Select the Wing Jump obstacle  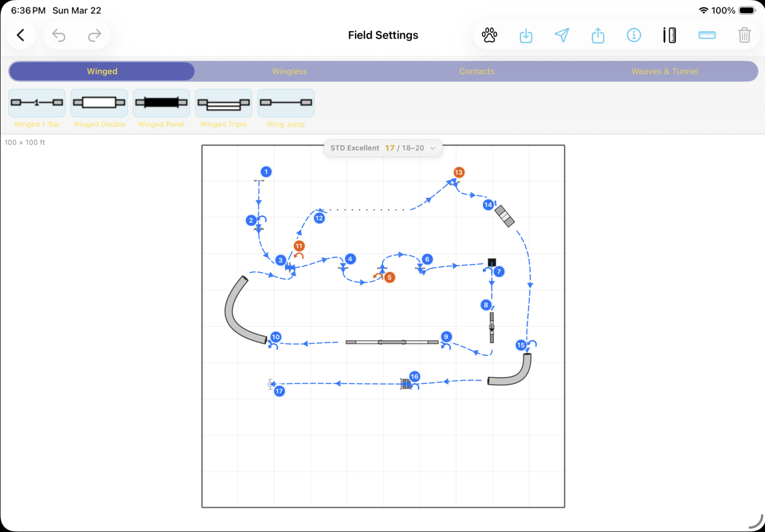pos(286,103)
